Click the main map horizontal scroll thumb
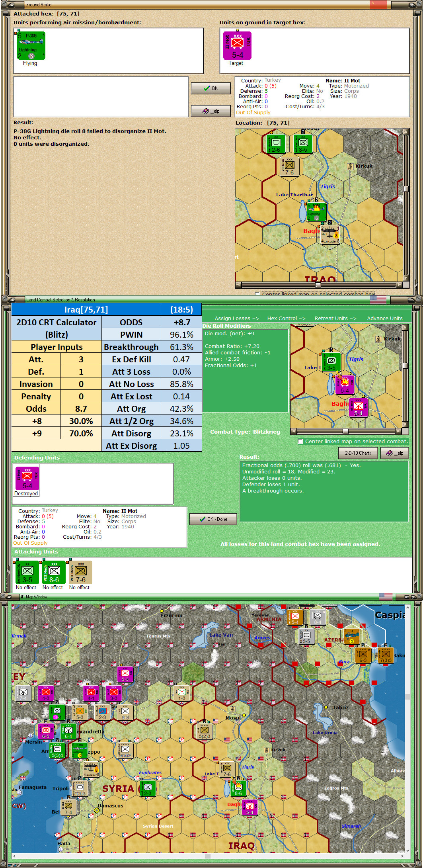This screenshot has height=868, width=423. click(x=207, y=856)
